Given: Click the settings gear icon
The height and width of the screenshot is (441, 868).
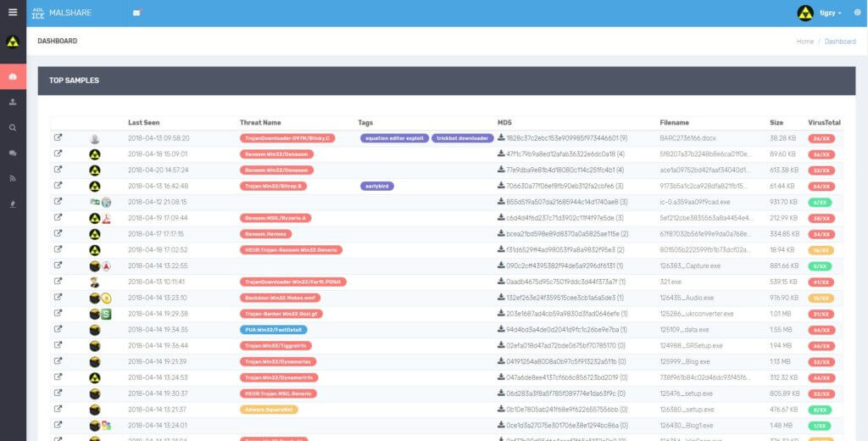Looking at the screenshot, I should coord(857,13).
